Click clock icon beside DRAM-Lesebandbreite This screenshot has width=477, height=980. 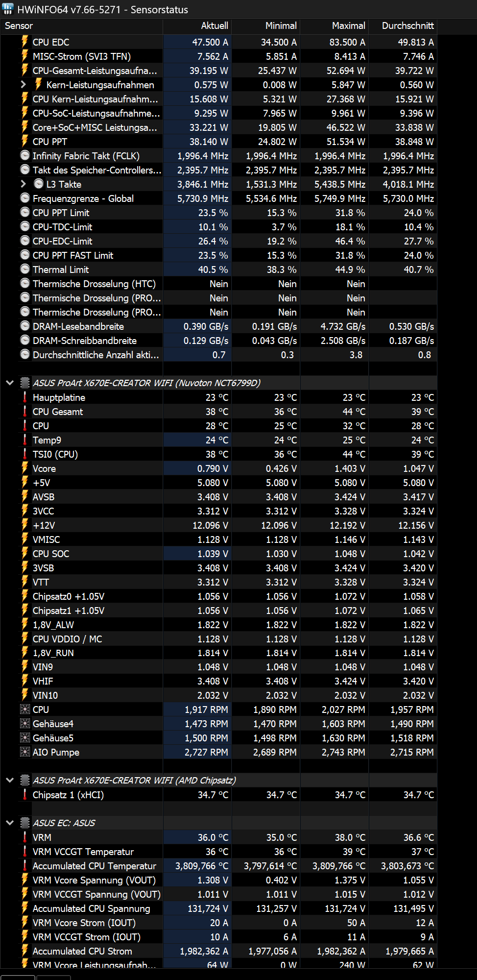(x=25, y=326)
